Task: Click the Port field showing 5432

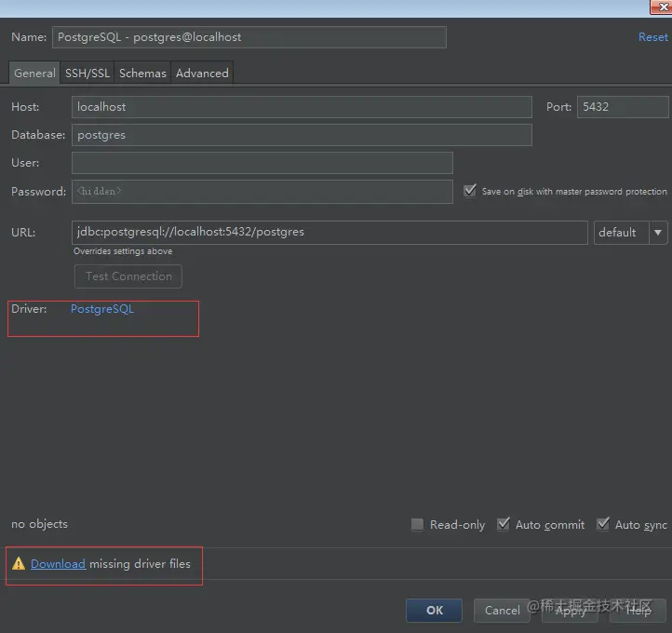Action: click(623, 107)
